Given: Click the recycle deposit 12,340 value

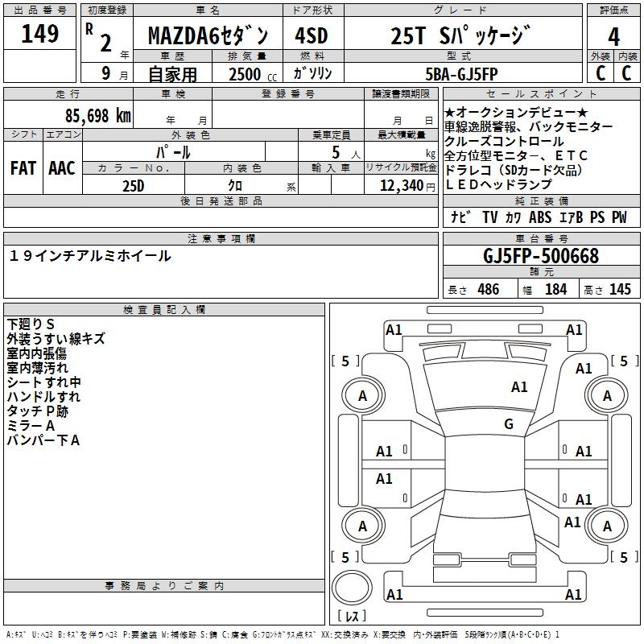Looking at the screenshot, I should coord(402,186).
